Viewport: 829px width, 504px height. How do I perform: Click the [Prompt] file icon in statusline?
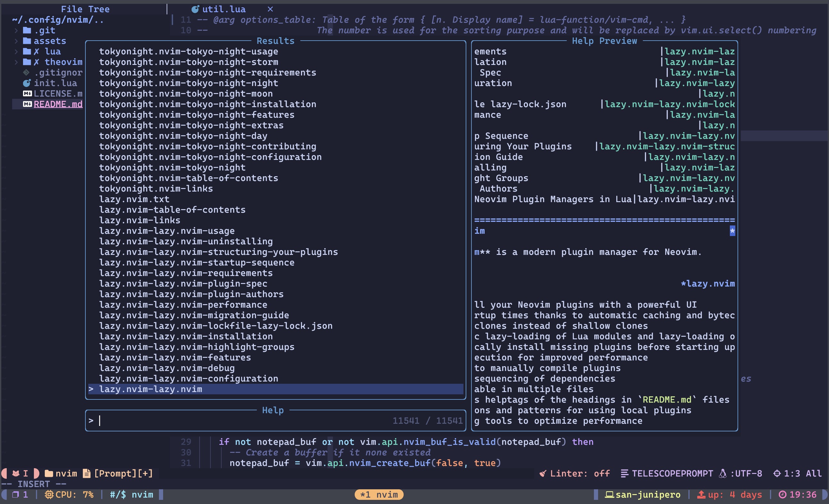(86, 473)
